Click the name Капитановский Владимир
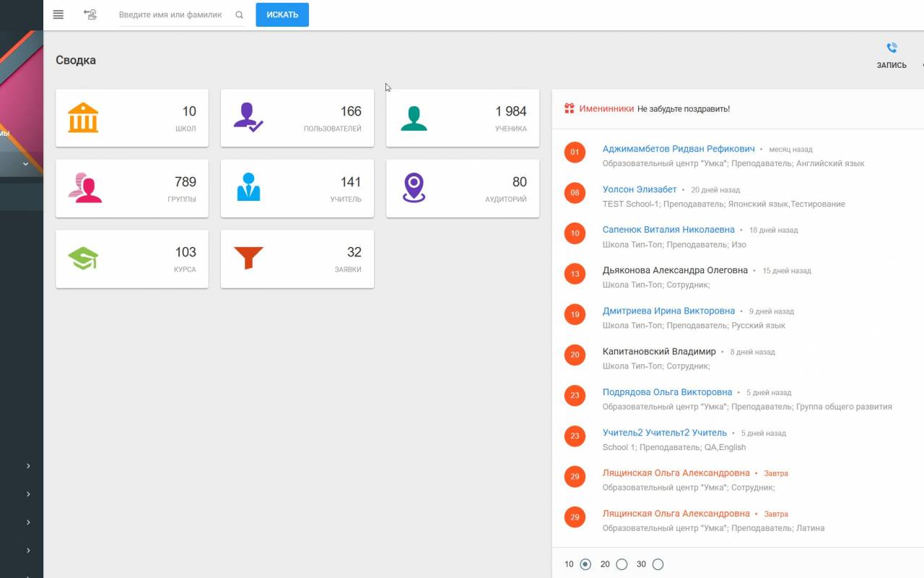 pyautogui.click(x=659, y=351)
